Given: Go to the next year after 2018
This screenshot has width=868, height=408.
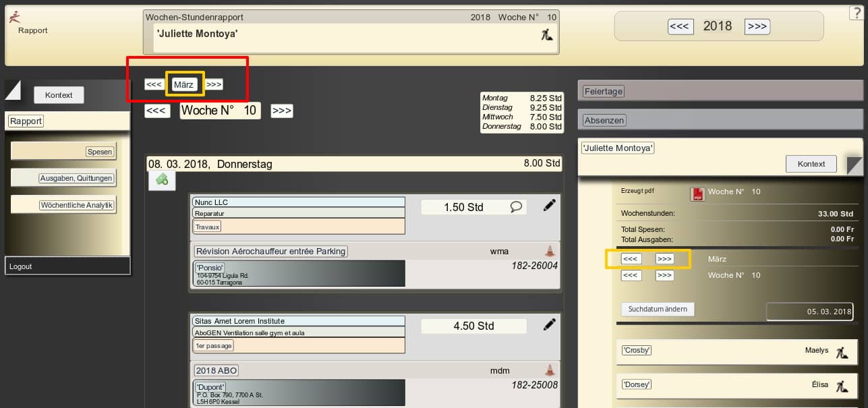Looking at the screenshot, I should coord(757,26).
